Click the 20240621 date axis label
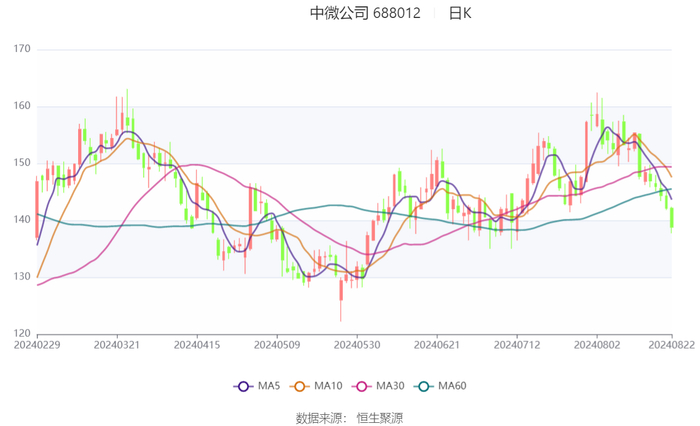Viewport: 700px width, 426px height. [x=437, y=345]
